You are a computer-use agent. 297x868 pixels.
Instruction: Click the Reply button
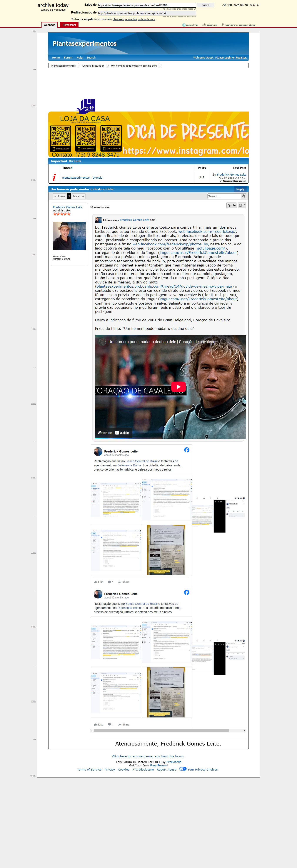click(x=240, y=189)
